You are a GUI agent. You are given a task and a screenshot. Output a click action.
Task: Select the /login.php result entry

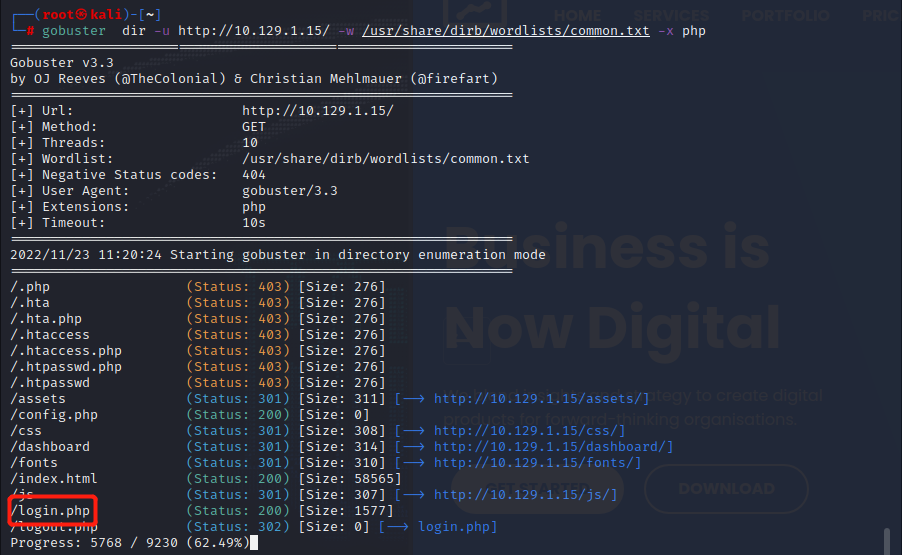(51, 511)
